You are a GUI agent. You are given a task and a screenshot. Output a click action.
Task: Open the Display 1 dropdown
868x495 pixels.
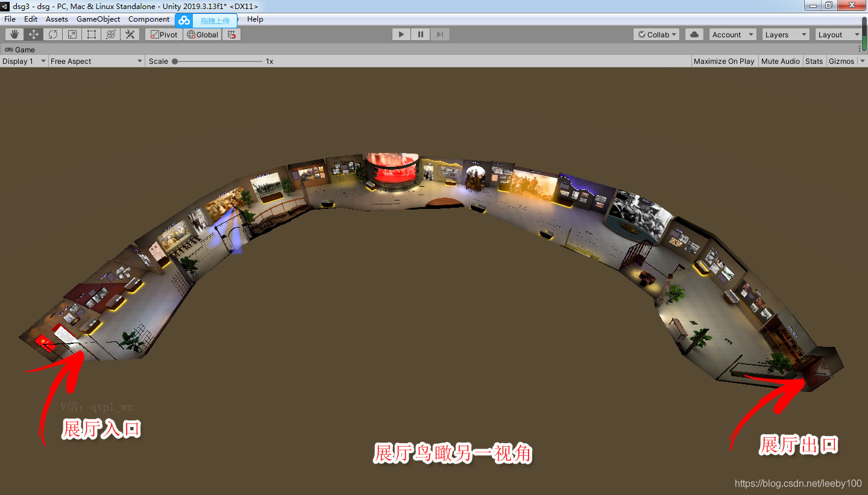pos(23,61)
